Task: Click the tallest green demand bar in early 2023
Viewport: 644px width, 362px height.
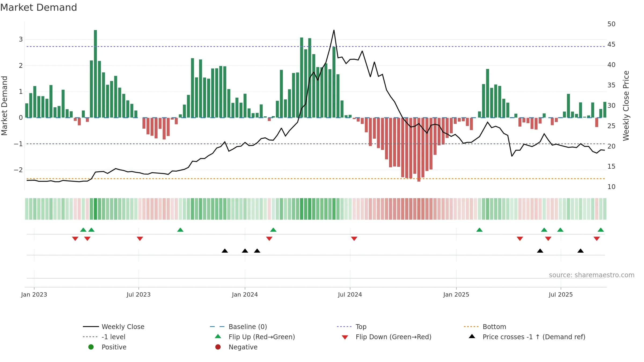Action: pos(96,74)
